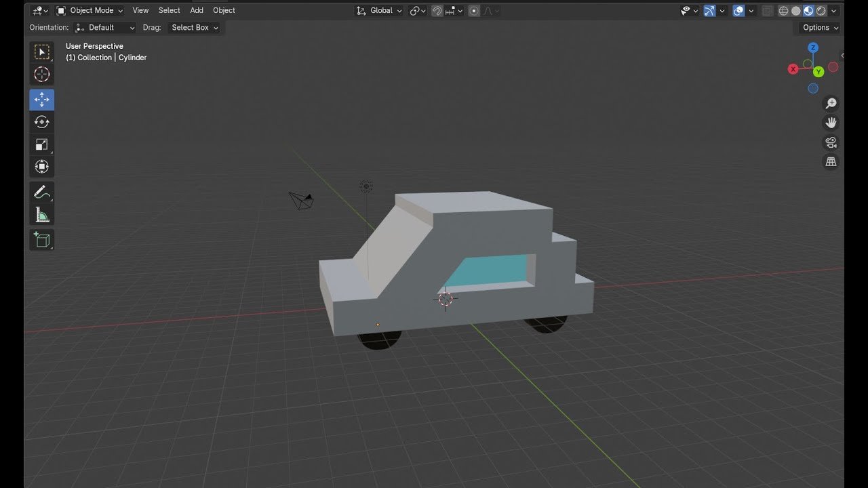
Task: Switch to Material Preview shading
Action: click(808, 10)
